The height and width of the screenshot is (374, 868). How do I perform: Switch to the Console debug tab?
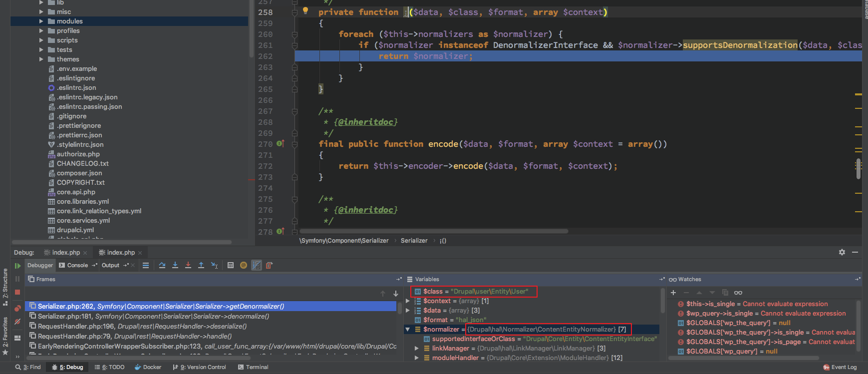[77, 266]
